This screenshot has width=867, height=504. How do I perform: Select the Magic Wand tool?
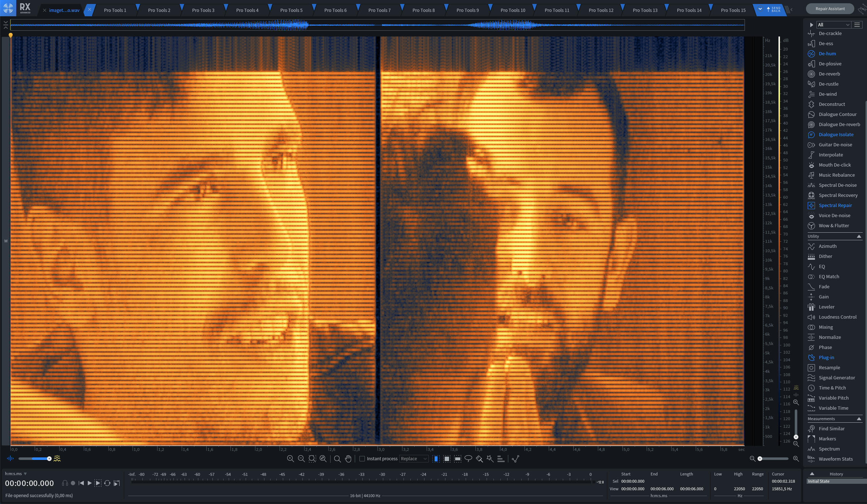490,458
